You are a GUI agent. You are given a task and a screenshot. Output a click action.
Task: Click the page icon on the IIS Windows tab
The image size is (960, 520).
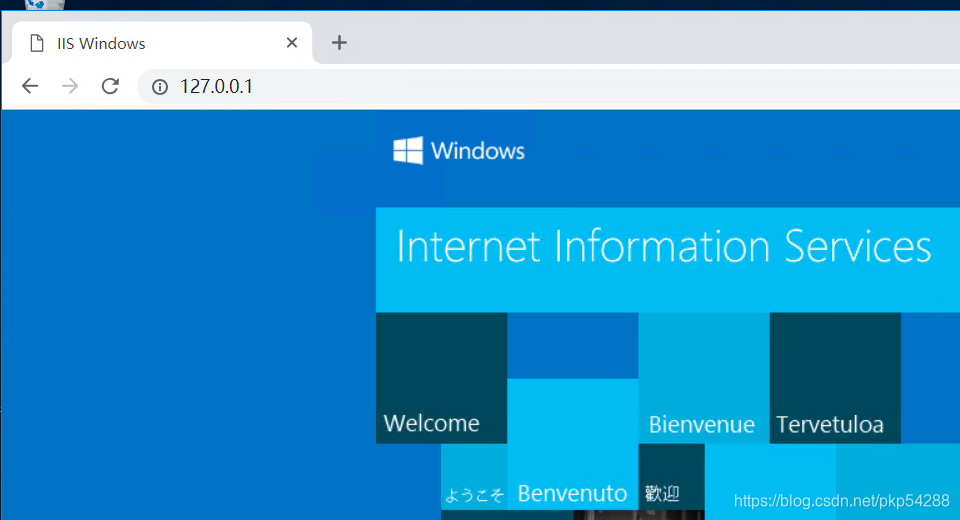coord(37,43)
